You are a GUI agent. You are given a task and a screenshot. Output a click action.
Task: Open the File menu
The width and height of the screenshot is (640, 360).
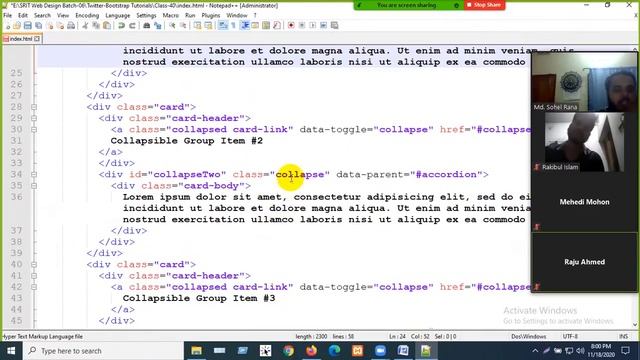click(x=7, y=15)
